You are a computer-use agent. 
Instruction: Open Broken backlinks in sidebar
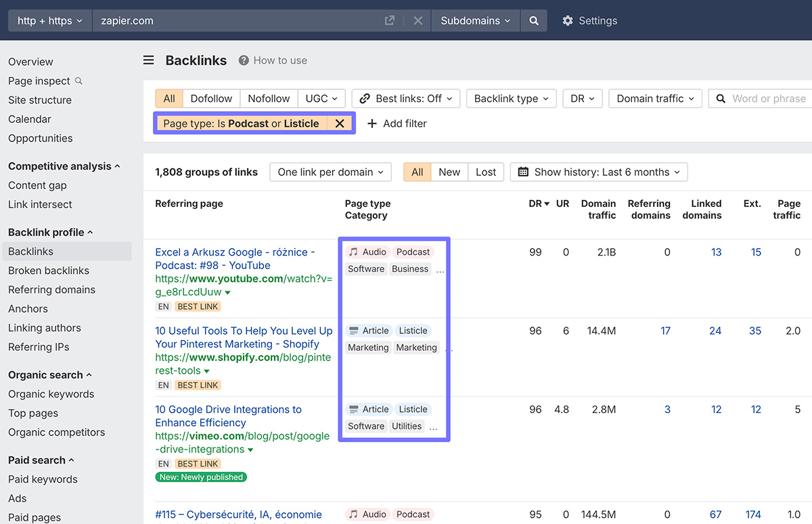click(49, 270)
